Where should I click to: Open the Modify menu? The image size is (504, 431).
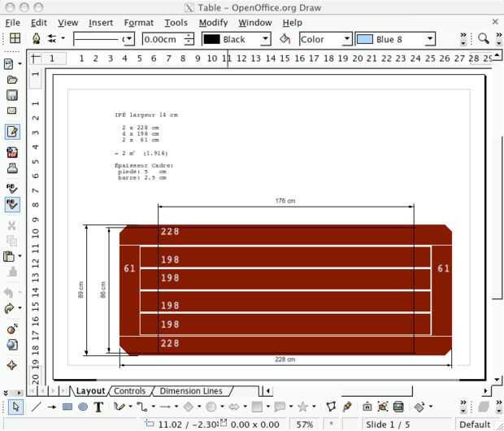coord(214,23)
